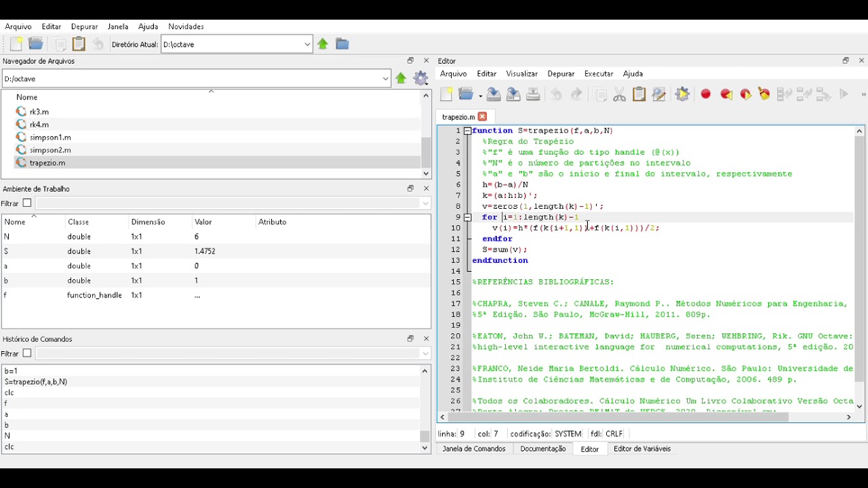The width and height of the screenshot is (868, 488).
Task: Enable the Filtrar checkbox in Histórico de Comandos
Action: (x=27, y=353)
